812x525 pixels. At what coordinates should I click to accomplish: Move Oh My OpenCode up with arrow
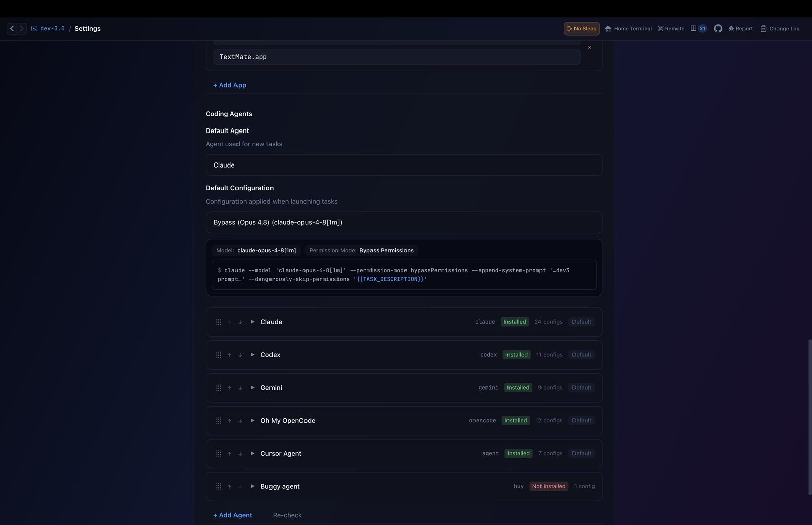coord(229,421)
